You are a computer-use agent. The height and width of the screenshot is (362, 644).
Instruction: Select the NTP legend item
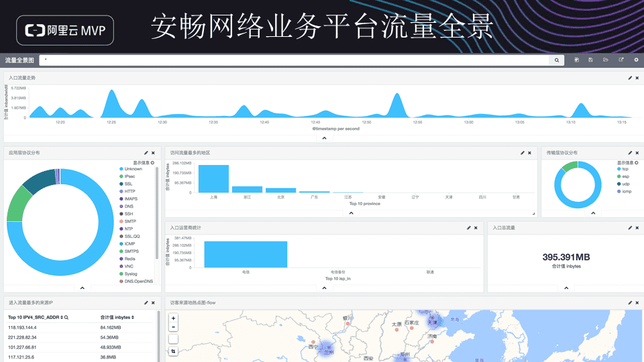click(x=126, y=229)
